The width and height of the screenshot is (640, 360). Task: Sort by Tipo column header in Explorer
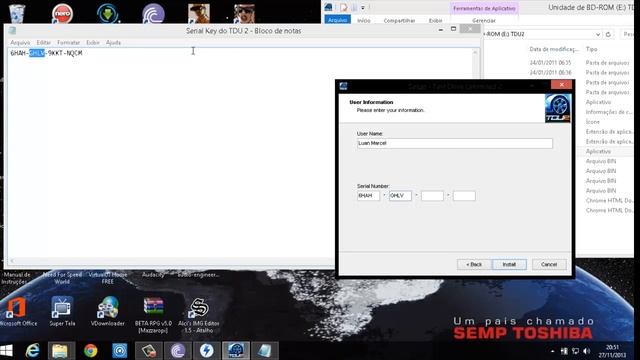pos(591,49)
